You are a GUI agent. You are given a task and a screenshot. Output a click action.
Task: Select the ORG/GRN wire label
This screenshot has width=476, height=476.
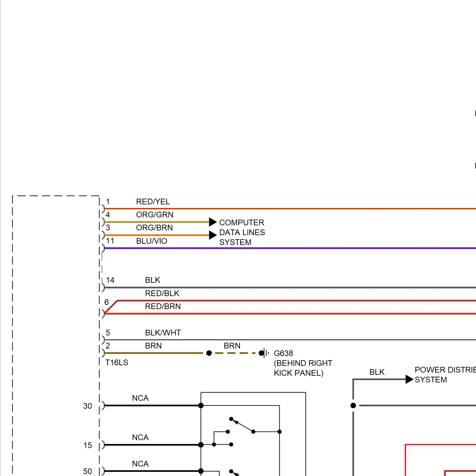pyautogui.click(x=155, y=215)
